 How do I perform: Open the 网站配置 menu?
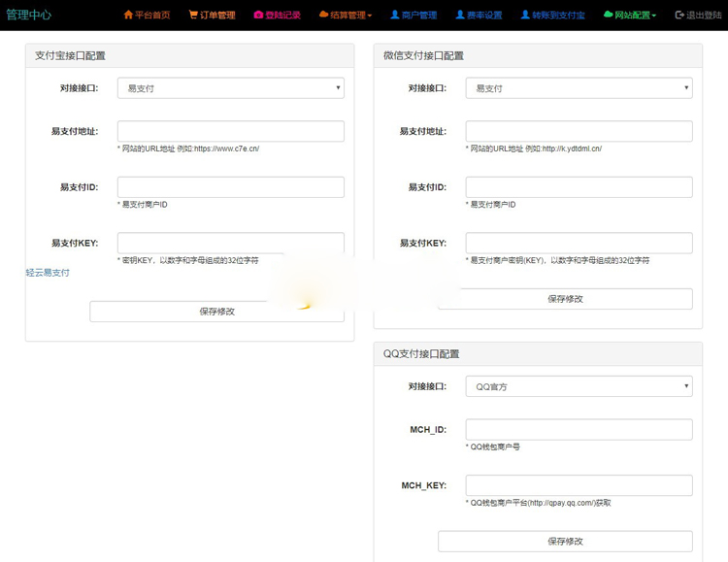(x=635, y=16)
